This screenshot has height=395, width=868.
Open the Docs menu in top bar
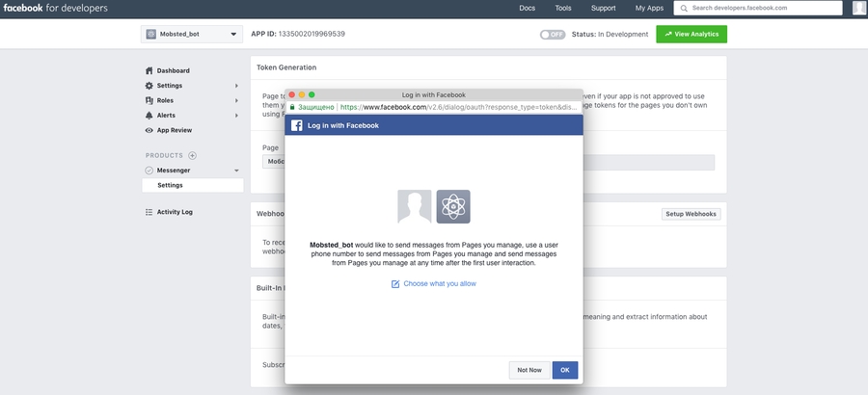(x=527, y=8)
